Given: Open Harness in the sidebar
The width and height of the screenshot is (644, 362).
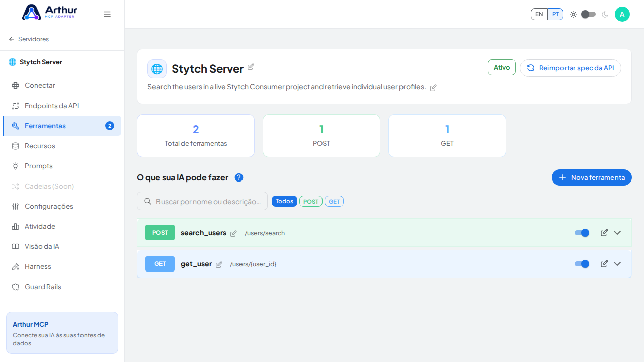Looking at the screenshot, I should click(x=62, y=266).
